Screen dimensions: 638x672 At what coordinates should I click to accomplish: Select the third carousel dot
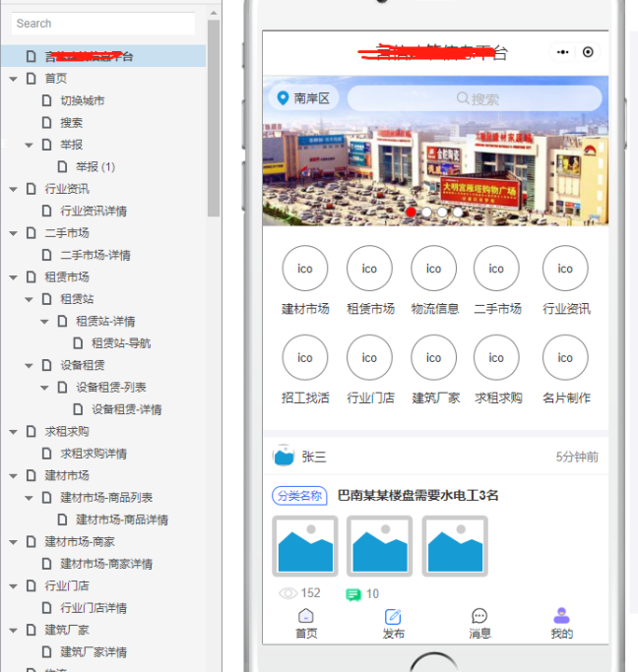click(x=442, y=212)
